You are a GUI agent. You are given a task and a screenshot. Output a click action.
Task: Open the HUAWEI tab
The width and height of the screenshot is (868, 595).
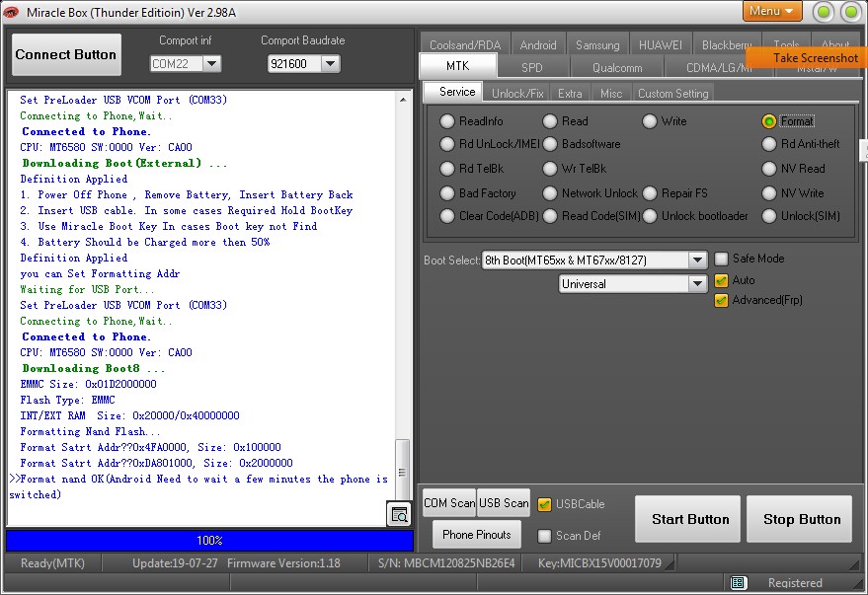coord(661,44)
